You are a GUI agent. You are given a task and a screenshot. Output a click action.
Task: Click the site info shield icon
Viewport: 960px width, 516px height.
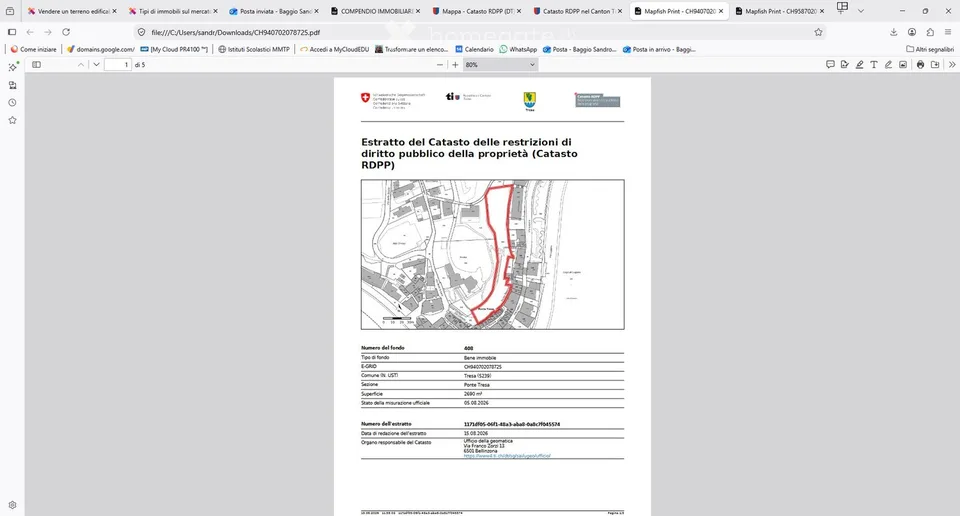(141, 32)
